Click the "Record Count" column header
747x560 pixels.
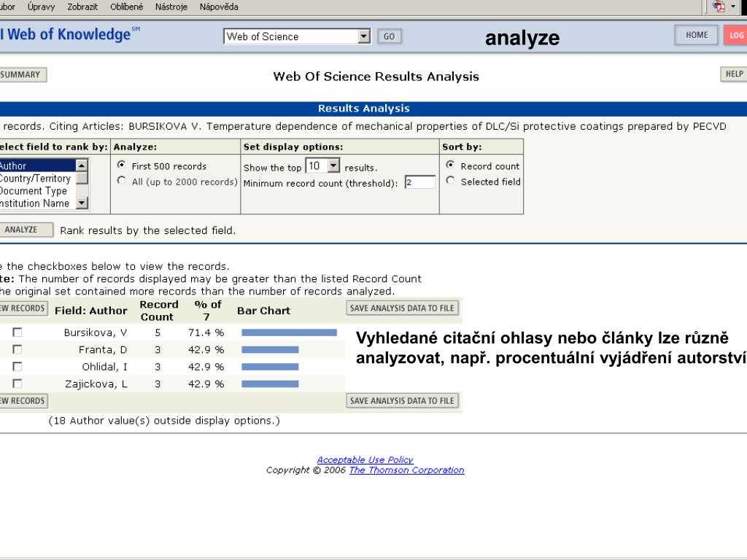(158, 311)
